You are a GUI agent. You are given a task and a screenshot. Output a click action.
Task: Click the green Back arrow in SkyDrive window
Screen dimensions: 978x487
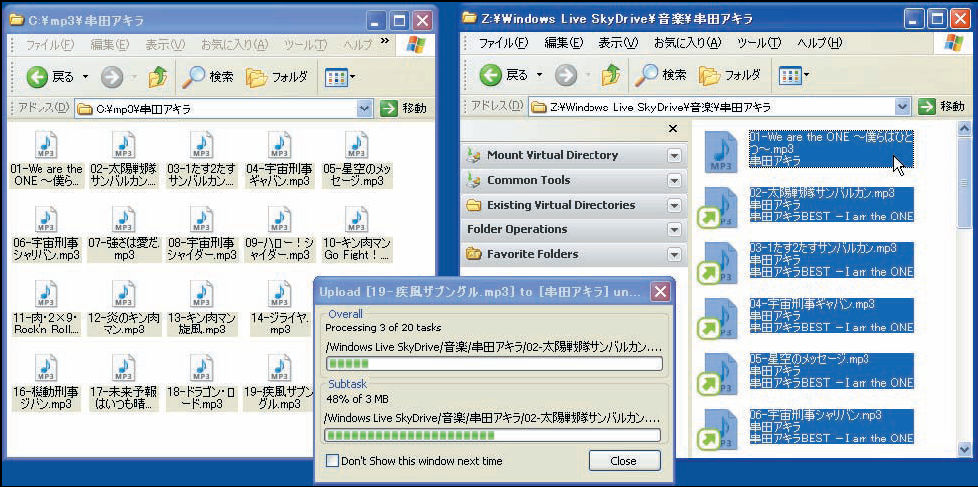[491, 76]
